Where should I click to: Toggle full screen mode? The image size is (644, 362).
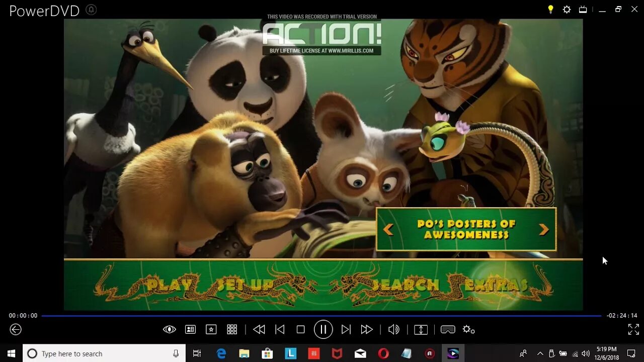tap(633, 329)
